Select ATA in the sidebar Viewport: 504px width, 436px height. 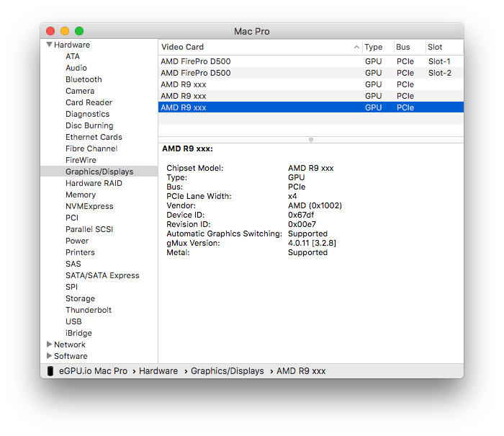click(x=73, y=56)
